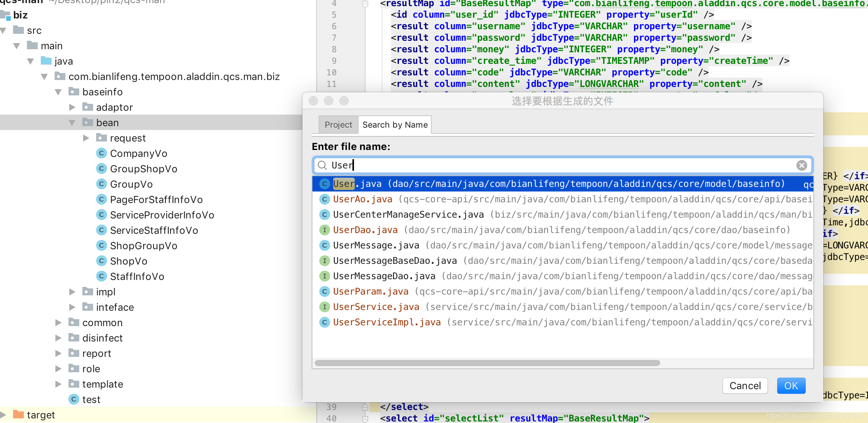868x423 pixels.
Task: Click the ShopGroupVo class icon
Action: [x=101, y=245]
